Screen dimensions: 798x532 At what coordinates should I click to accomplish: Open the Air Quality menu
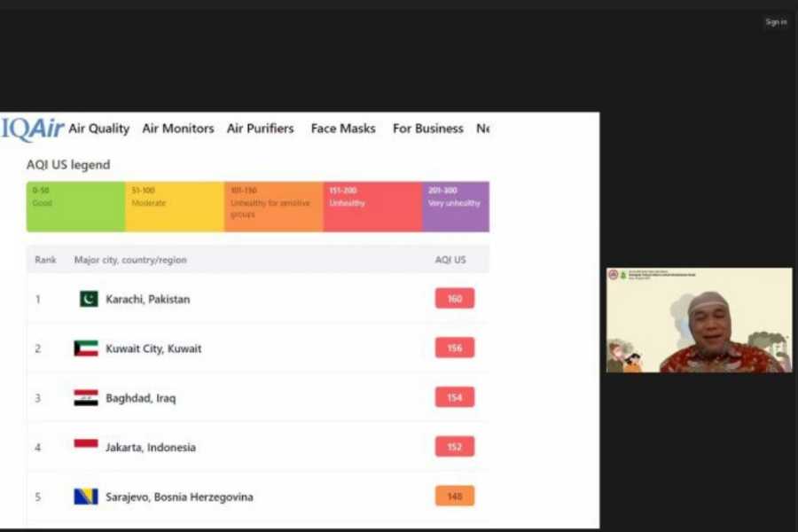point(99,129)
